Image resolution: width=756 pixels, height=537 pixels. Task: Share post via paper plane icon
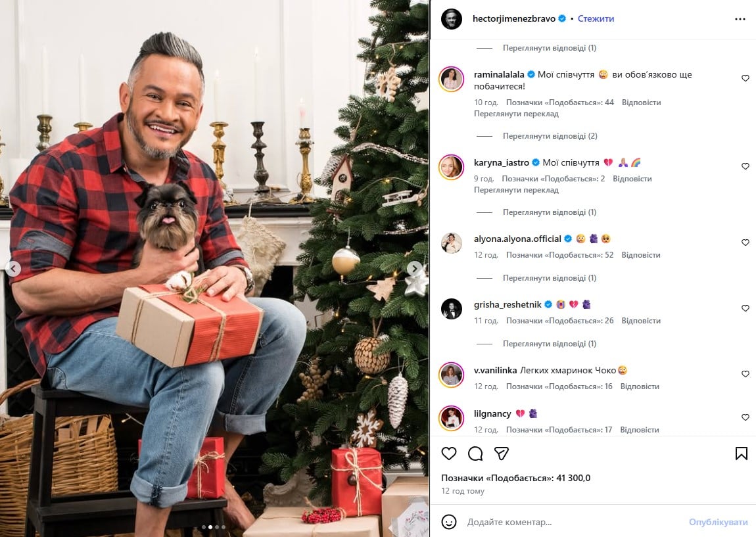pos(502,454)
